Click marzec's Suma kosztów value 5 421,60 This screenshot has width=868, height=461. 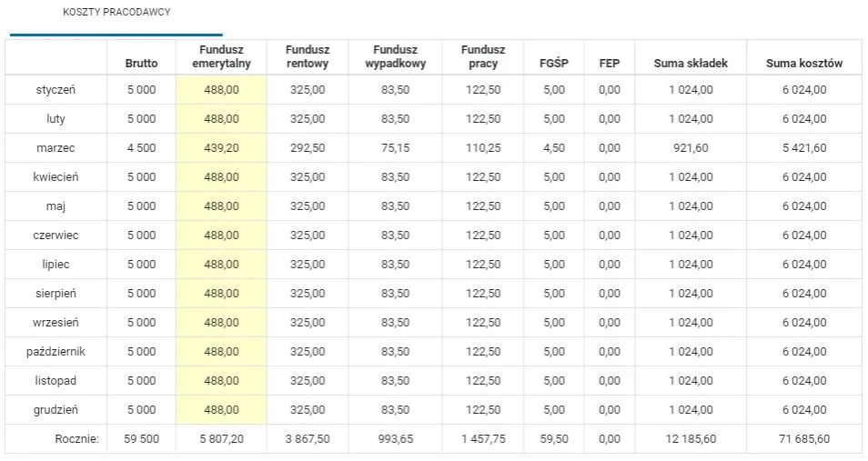(x=804, y=148)
